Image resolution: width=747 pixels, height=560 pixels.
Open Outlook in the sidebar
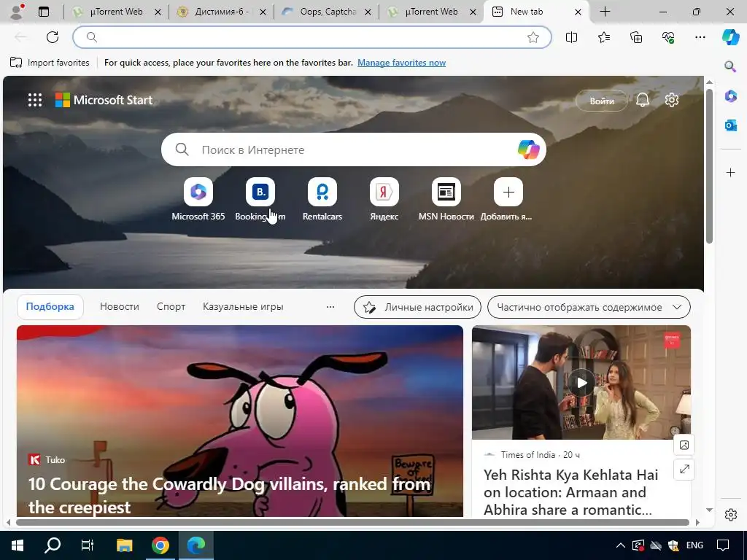pos(730,125)
